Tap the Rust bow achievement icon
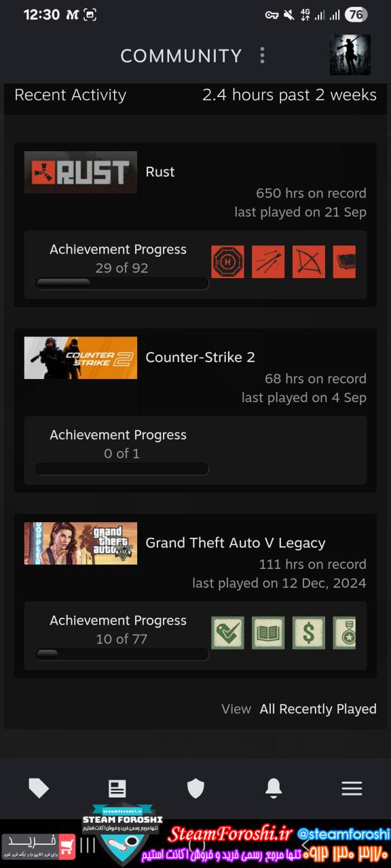The image size is (391, 868). coord(309,262)
